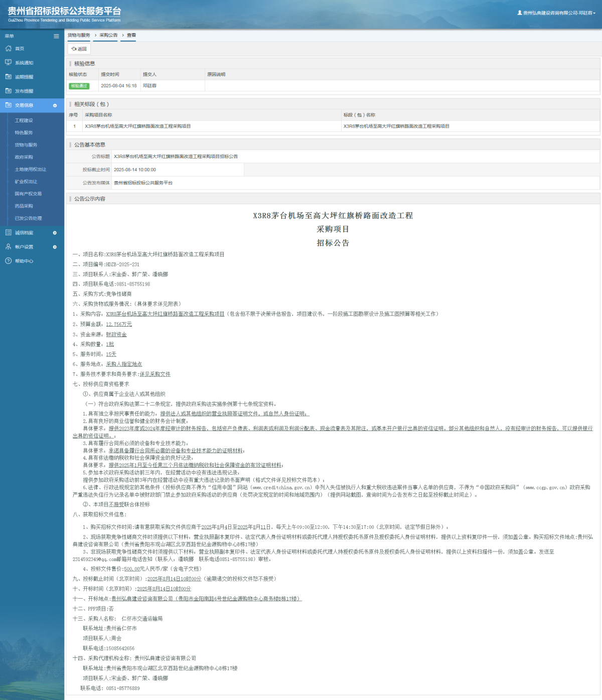Image resolution: width=602 pixels, height=700 pixels.
Task: Expand the 帐户设置 menu arrow
Action: pos(55,247)
